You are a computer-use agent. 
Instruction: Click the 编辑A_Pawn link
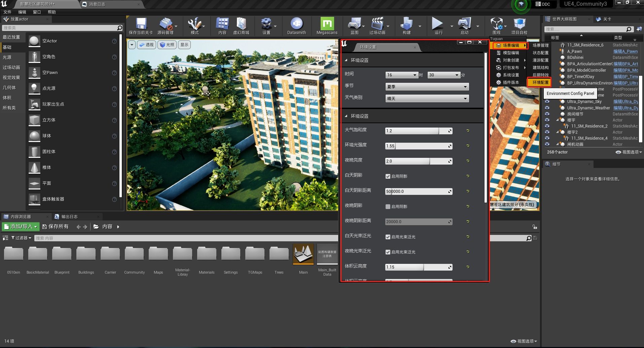tap(625, 51)
